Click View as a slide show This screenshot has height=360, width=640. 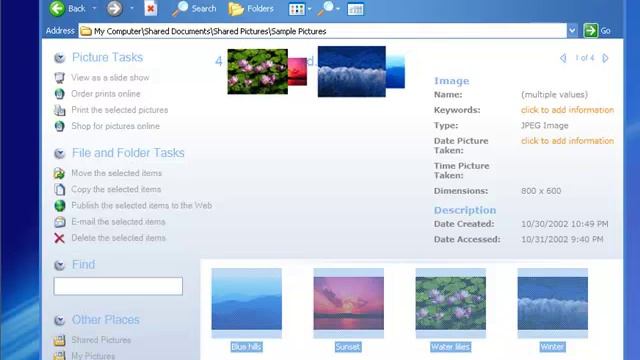[x=110, y=78]
